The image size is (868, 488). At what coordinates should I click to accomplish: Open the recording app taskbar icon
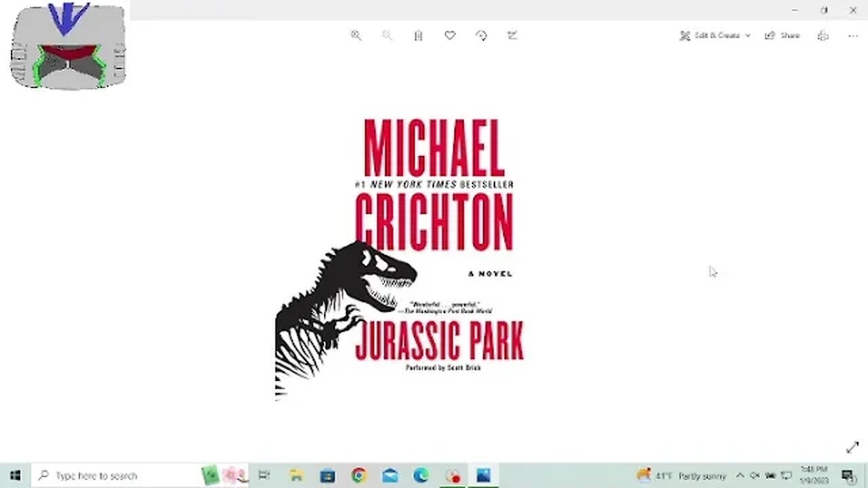point(452,475)
